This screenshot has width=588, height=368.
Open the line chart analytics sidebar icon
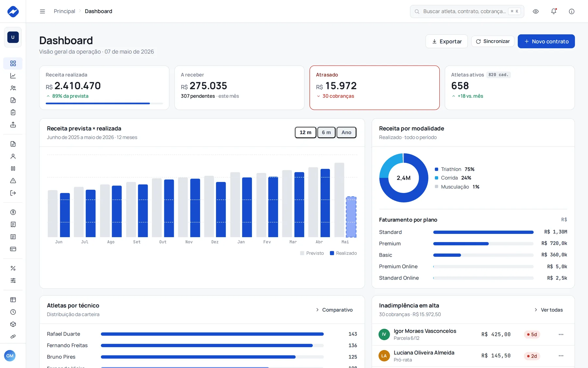(x=13, y=76)
